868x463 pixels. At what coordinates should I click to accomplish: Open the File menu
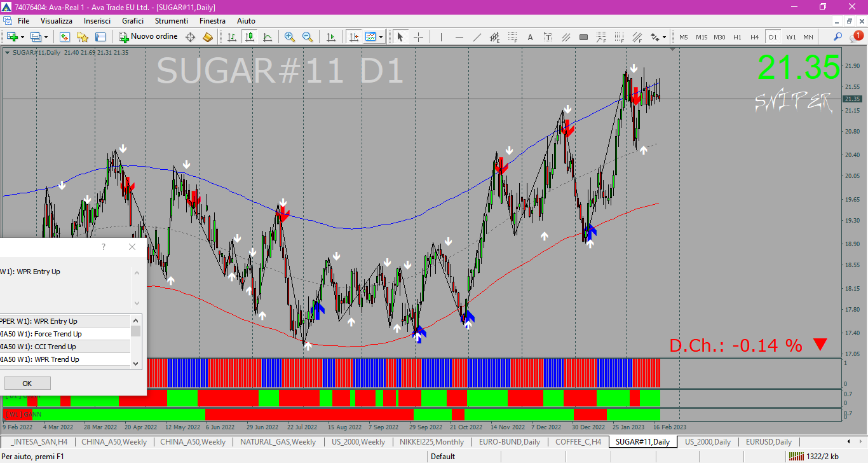click(24, 21)
